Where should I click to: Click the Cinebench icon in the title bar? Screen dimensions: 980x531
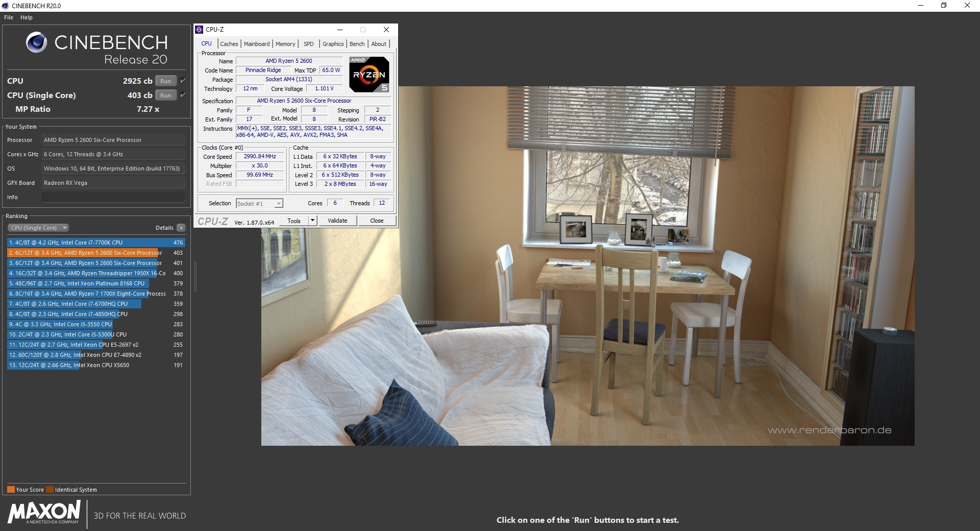(x=5, y=6)
